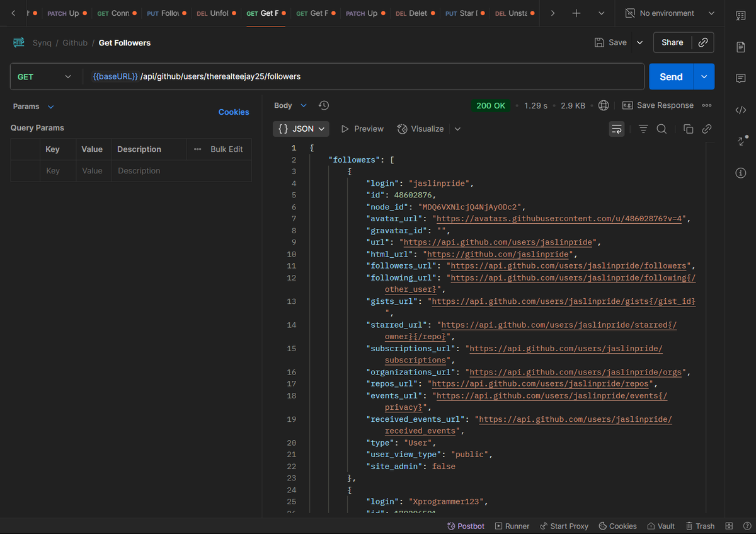Open the avatars.githubusercontent.com avatar URL
The image size is (756, 534).
(561, 219)
